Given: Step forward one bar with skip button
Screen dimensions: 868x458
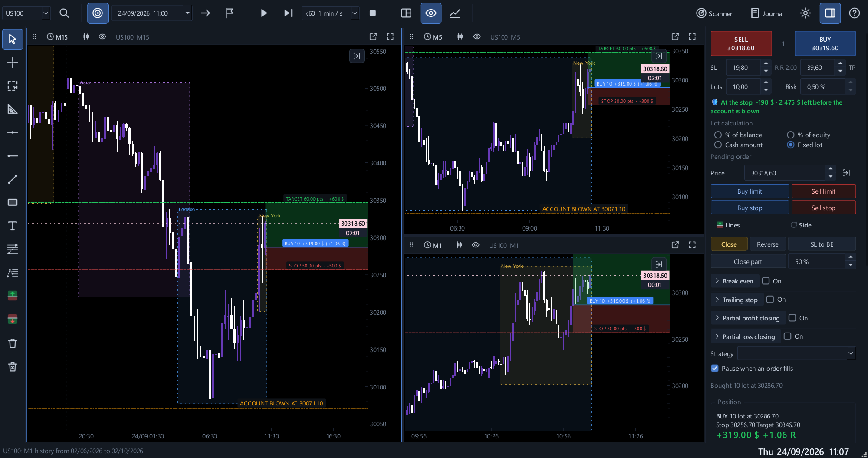Looking at the screenshot, I should [288, 13].
